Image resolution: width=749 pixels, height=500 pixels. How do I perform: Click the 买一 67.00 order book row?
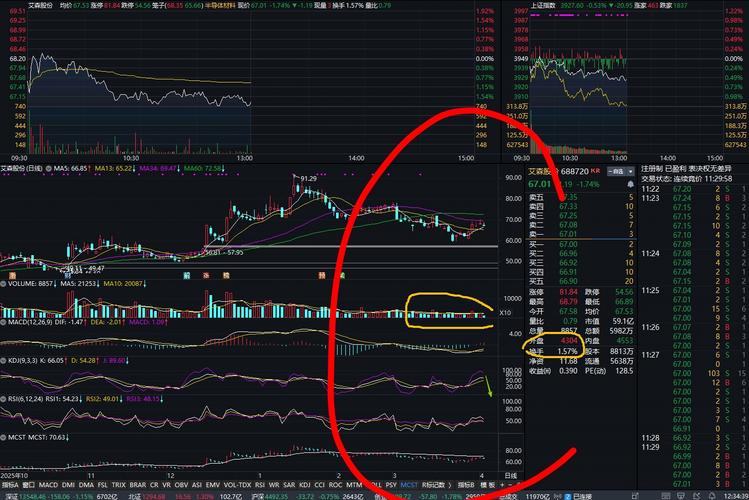(x=581, y=244)
